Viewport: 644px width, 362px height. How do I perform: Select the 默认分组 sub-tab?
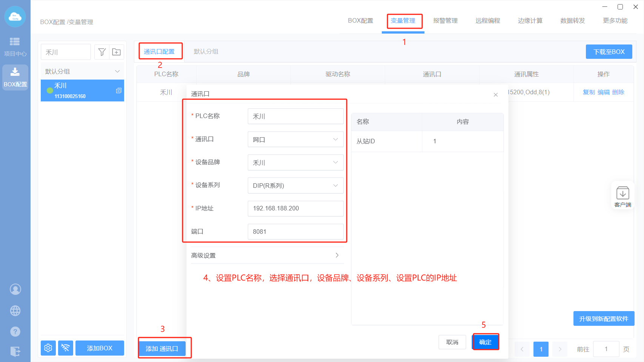pos(206,52)
